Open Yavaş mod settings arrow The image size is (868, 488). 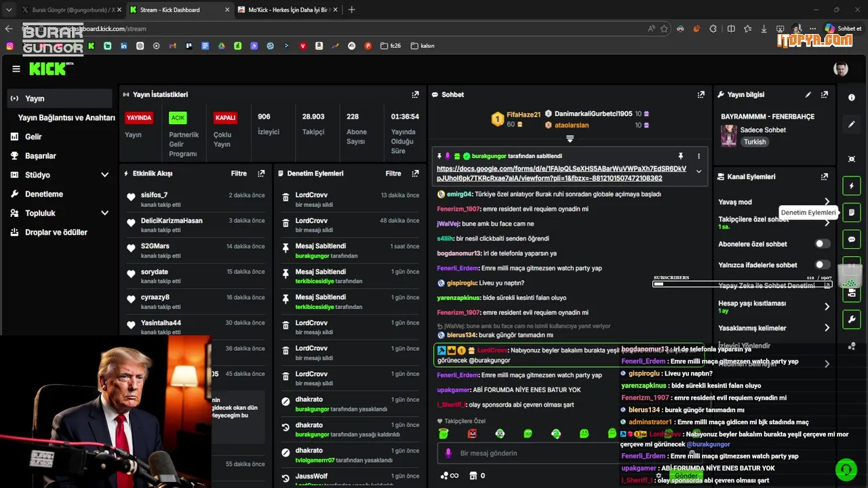(827, 202)
